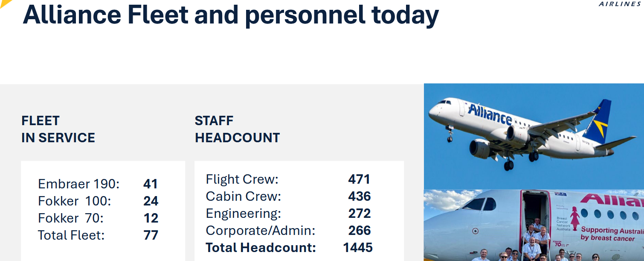
Task: Click the 'Supporting Australians' text on the fuselage
Action: [x=612, y=231]
